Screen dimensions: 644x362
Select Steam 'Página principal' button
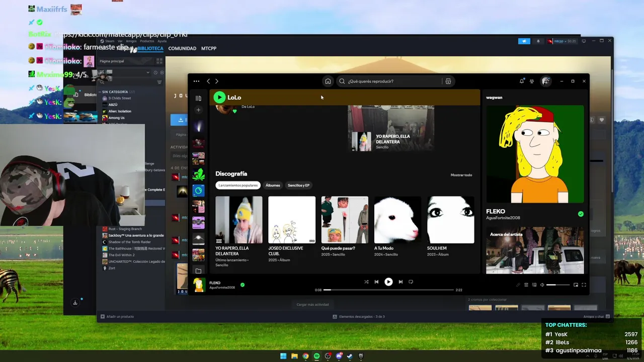(126, 61)
